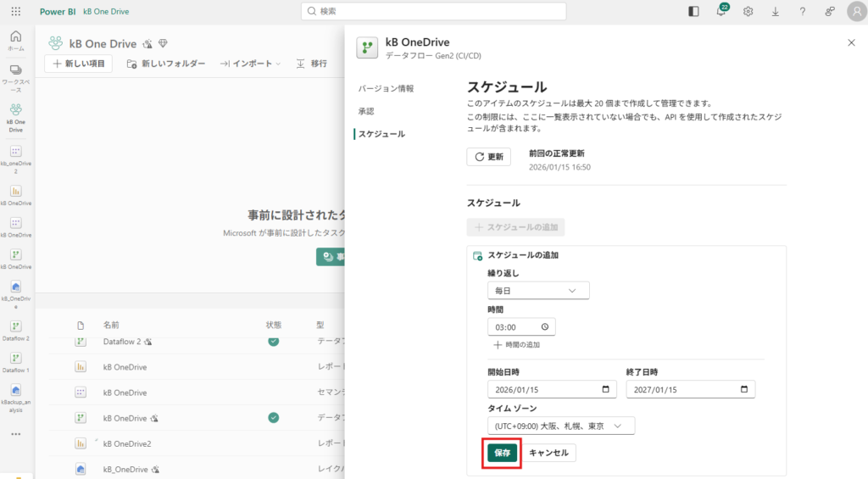Screen dimensions: 868x479
Task: Go to Home in left sidebar
Action: click(16, 40)
